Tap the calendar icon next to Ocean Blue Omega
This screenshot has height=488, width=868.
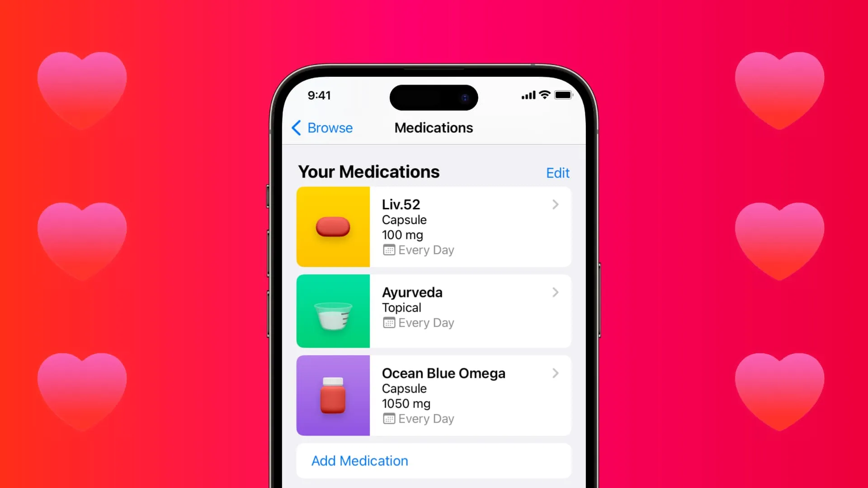coord(387,418)
